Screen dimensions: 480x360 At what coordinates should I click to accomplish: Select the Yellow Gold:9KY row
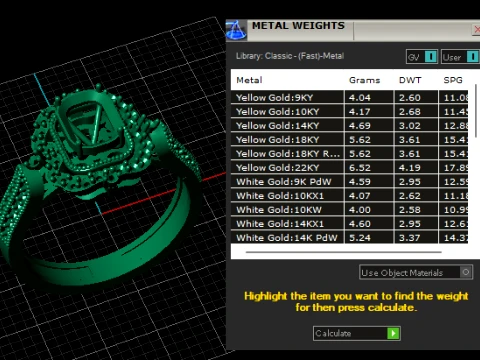tap(349, 97)
